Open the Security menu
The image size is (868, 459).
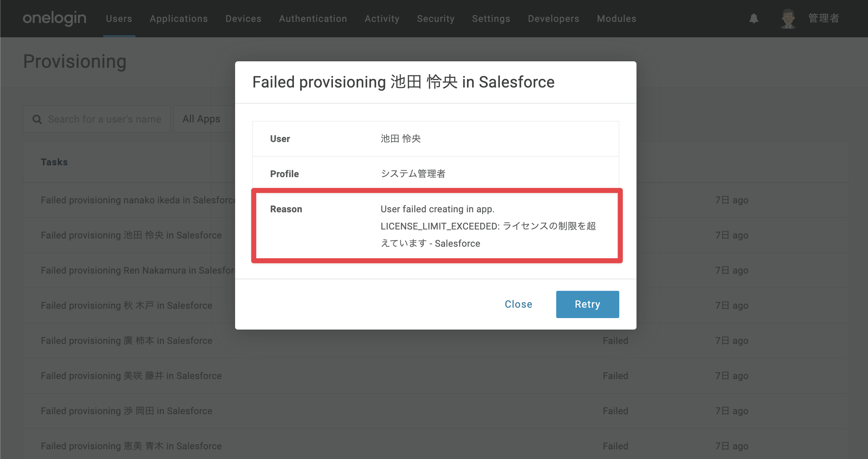point(436,19)
